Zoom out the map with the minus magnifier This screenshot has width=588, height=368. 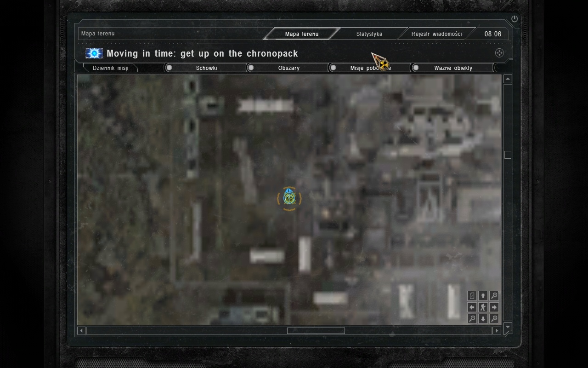point(472,318)
